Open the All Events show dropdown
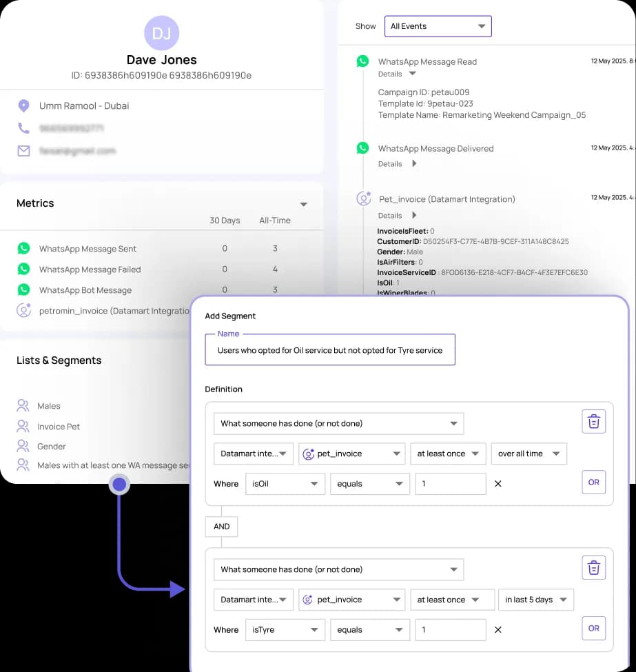636x672 pixels. (438, 26)
